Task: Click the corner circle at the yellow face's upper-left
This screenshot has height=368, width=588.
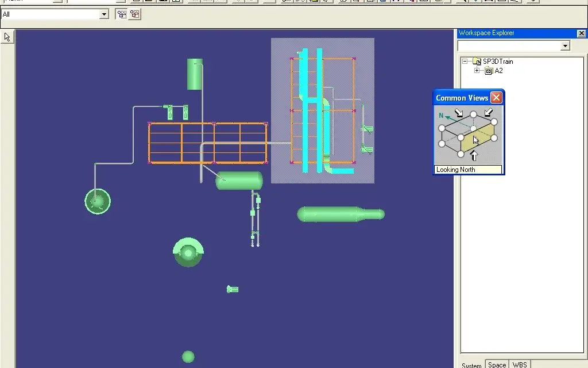Action: click(x=461, y=137)
